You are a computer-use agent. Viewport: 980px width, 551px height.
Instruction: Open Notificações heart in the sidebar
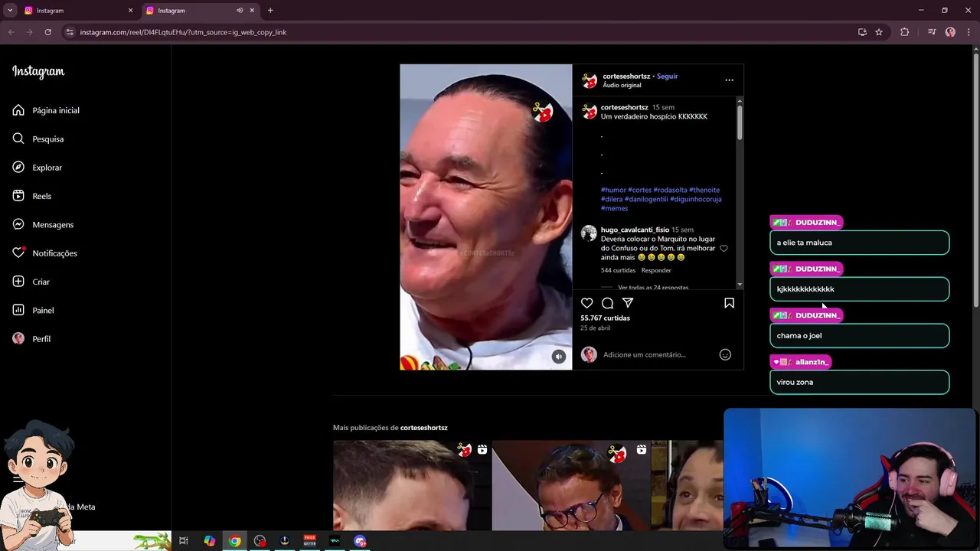pos(45,253)
